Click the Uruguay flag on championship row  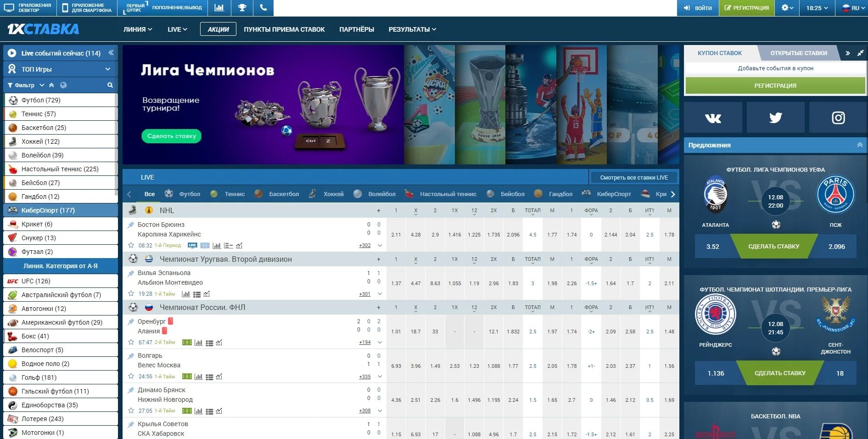pyautogui.click(x=149, y=259)
